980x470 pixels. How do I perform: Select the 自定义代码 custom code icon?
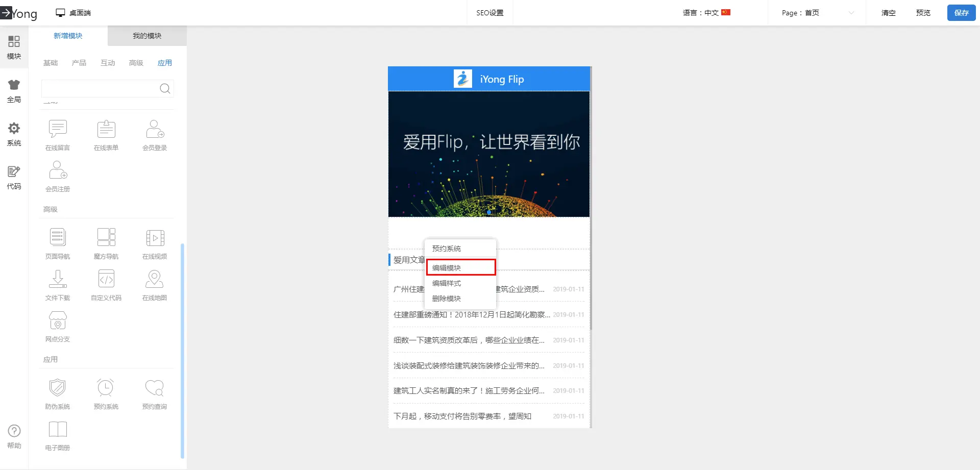click(x=106, y=280)
